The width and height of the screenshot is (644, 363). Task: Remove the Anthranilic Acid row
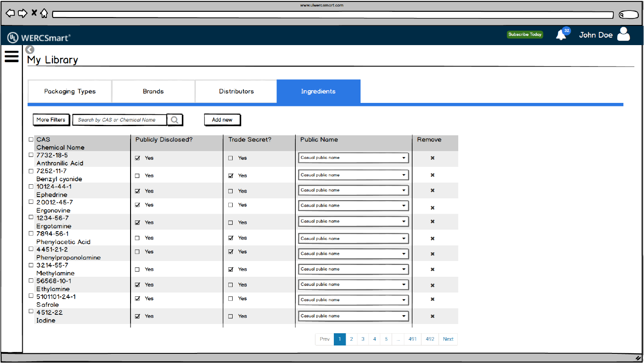pos(432,158)
